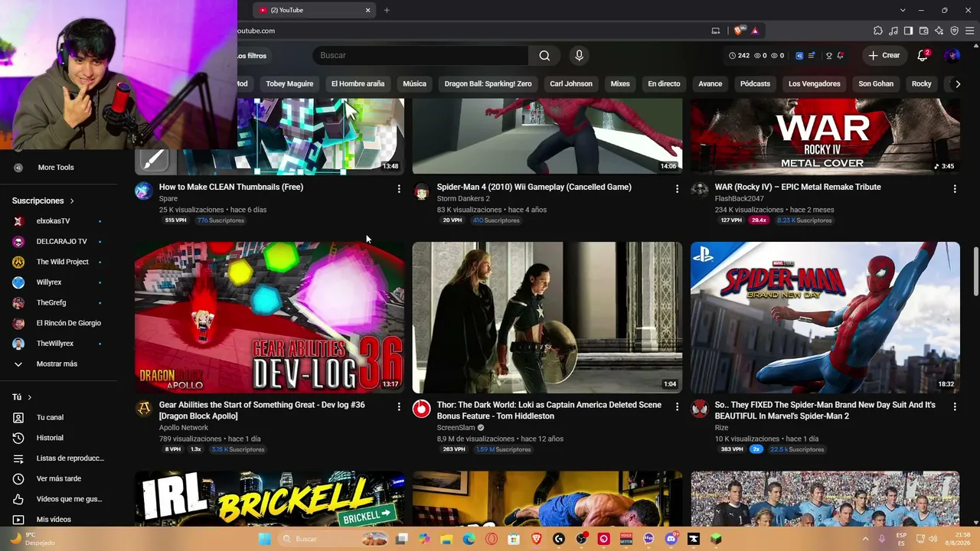
Task: Start voice search with the microphone icon
Action: [579, 55]
